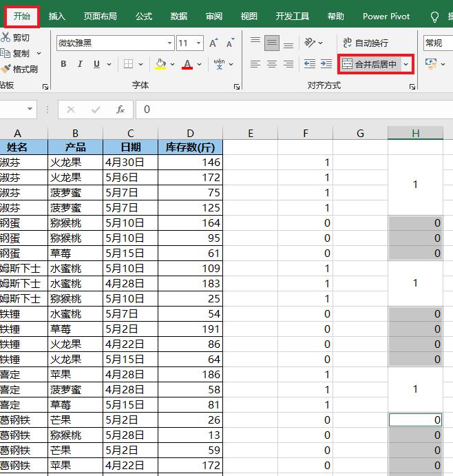This screenshot has width=453, height=476.
Task: Select stock cell 191
Action: (190, 329)
